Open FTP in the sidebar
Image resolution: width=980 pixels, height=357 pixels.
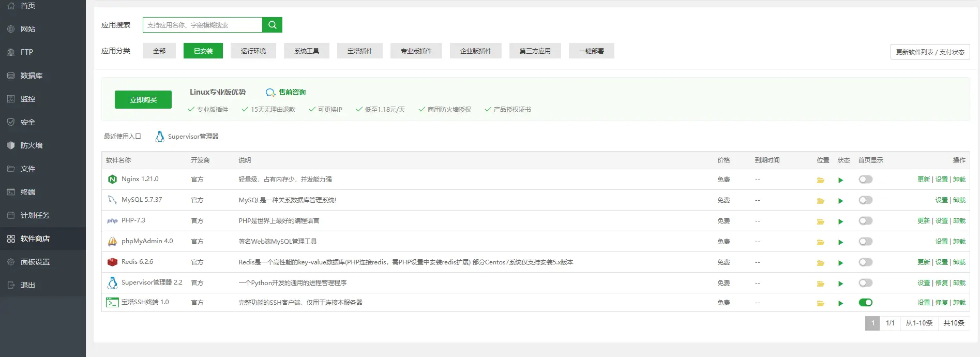click(43, 52)
